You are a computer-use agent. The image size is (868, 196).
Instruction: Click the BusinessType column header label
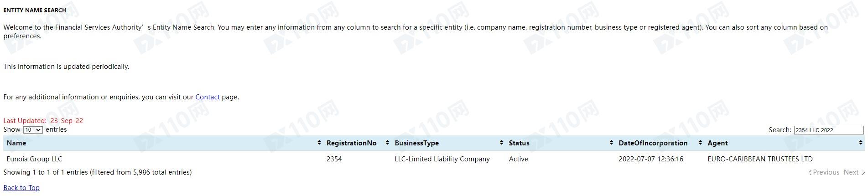point(416,143)
